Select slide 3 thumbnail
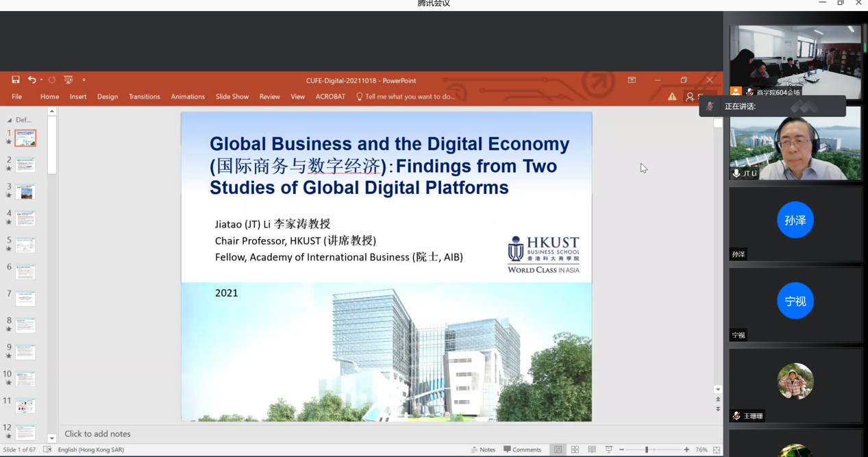 click(25, 191)
